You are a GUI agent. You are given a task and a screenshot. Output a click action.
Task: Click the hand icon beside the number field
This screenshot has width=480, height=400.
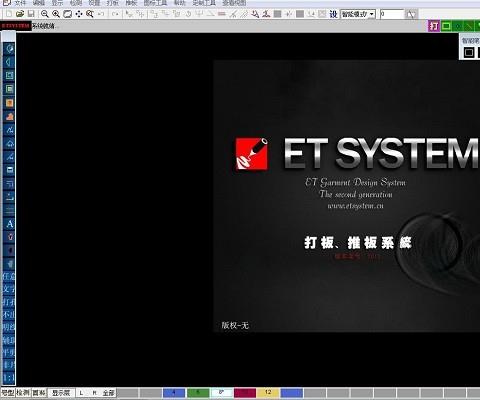point(411,14)
